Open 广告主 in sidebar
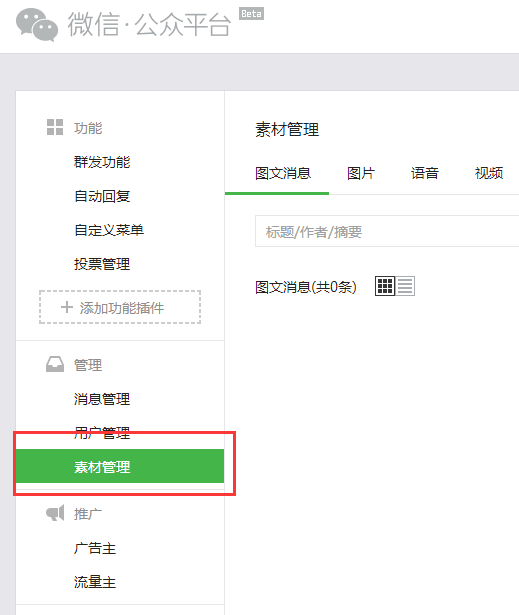This screenshot has height=615, width=519. coord(95,548)
